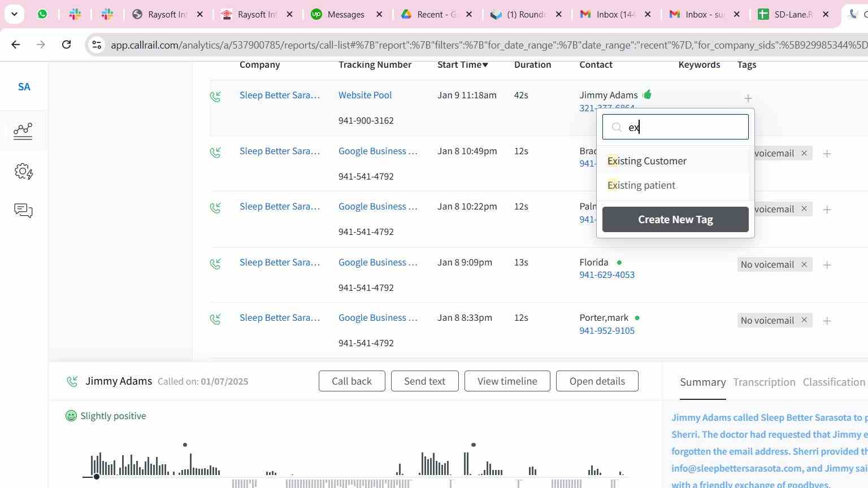This screenshot has width=868, height=488.
Task: Open the WhatsApp browser tab
Action: coord(42,14)
